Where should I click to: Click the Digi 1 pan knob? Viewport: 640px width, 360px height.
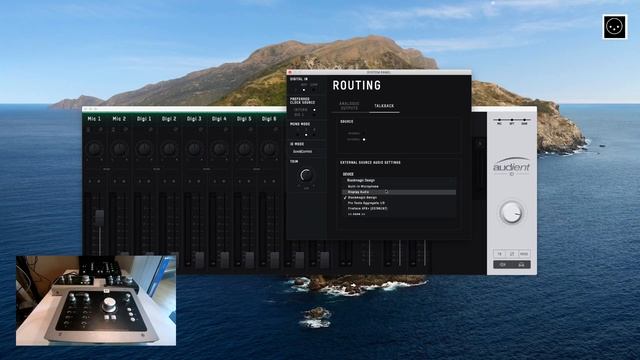point(144,149)
